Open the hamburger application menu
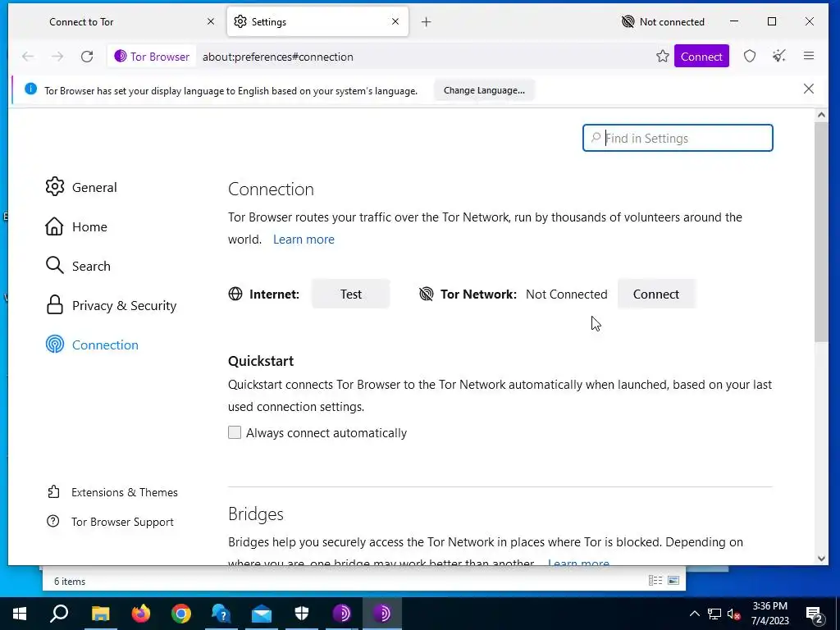The image size is (840, 630). coord(808,56)
